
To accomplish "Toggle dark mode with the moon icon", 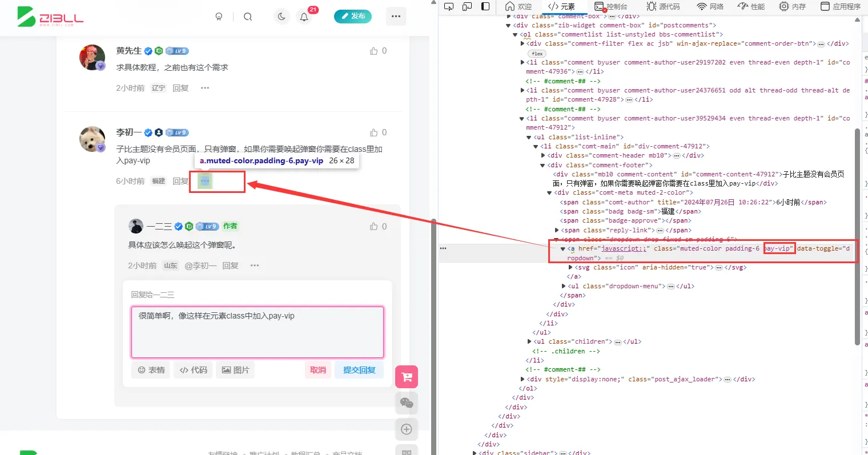I will tap(282, 17).
